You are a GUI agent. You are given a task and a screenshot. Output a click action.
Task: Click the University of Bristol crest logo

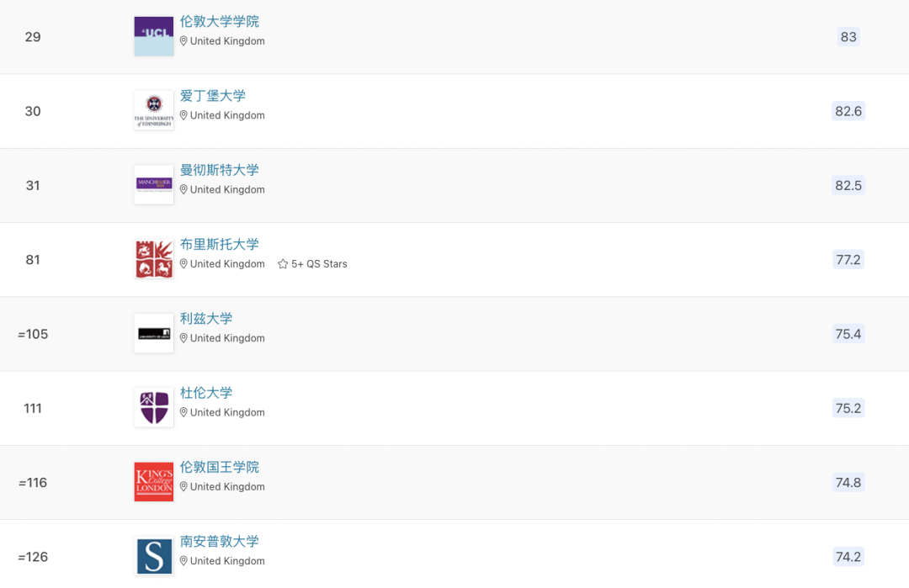click(154, 259)
